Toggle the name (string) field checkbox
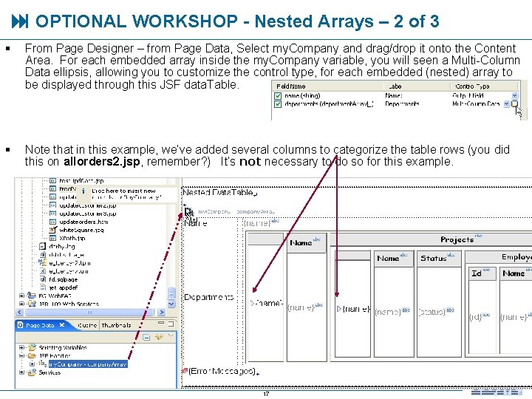Image resolution: width=532 pixels, height=399 pixels. coord(278,96)
